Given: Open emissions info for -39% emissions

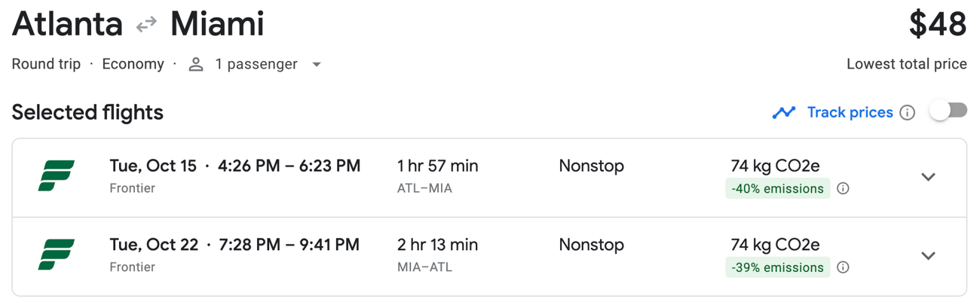Looking at the screenshot, I should point(844,267).
